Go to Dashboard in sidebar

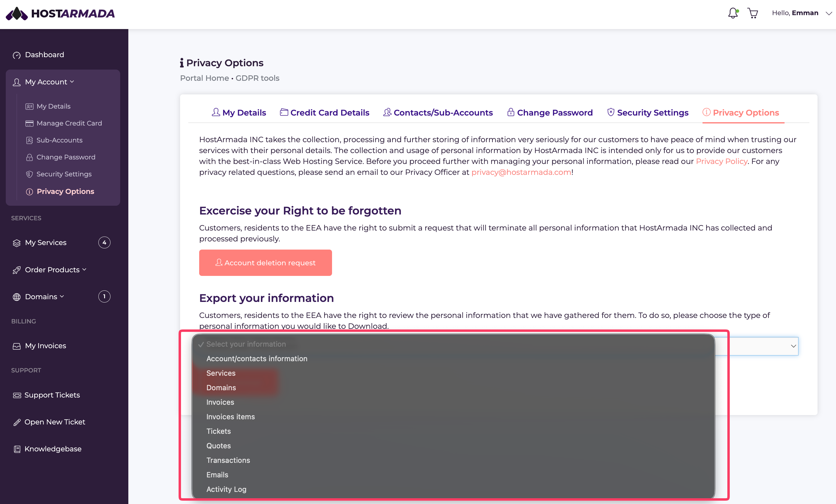click(x=44, y=55)
